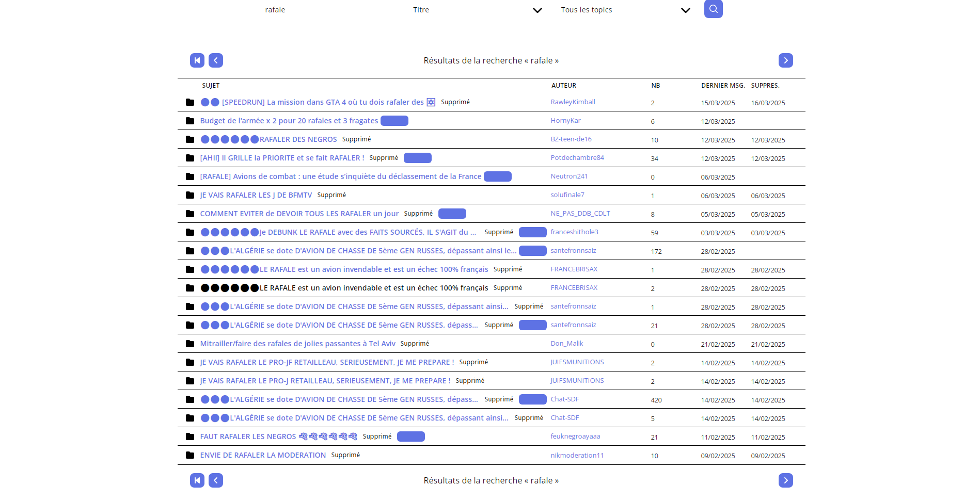Open topic ENVIE DE RAFALER LA MODERATION

[263, 455]
